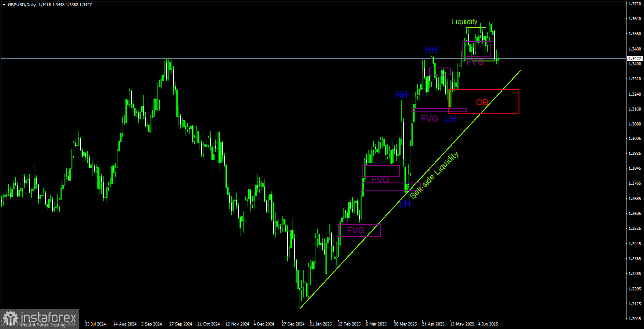
Task: Click the 1.3005 price axis label
Action: (x=634, y=139)
